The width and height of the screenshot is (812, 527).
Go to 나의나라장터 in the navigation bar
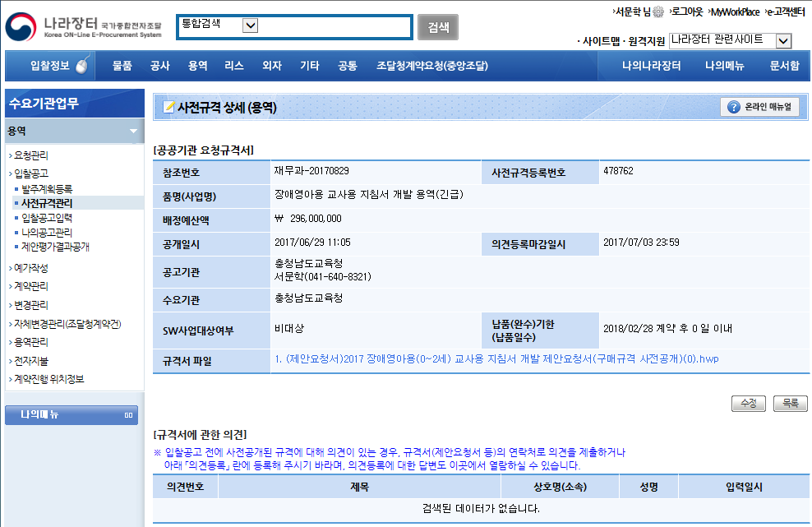pos(651,66)
